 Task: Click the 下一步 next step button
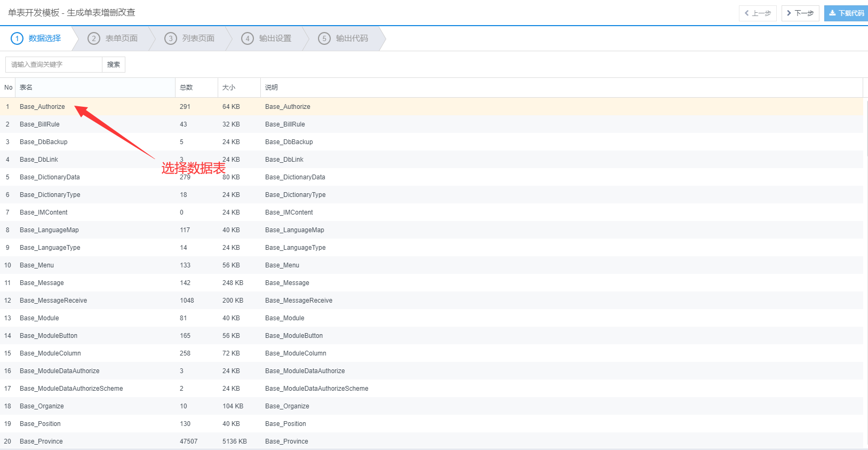pyautogui.click(x=800, y=13)
